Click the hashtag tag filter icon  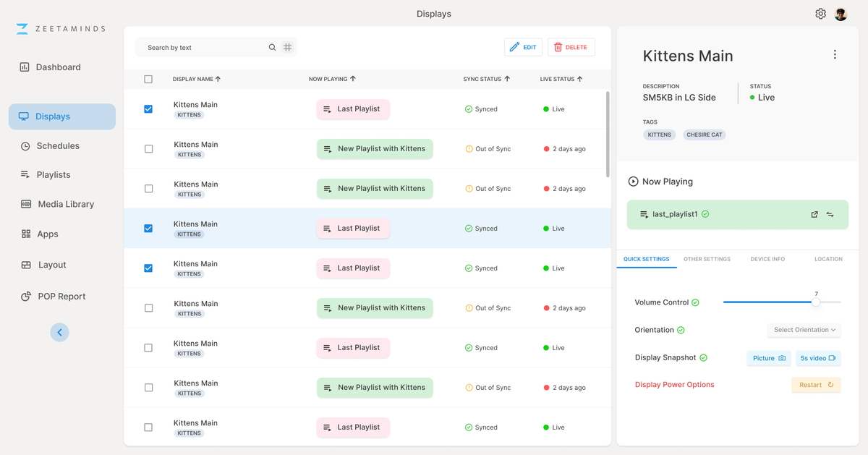coord(287,47)
